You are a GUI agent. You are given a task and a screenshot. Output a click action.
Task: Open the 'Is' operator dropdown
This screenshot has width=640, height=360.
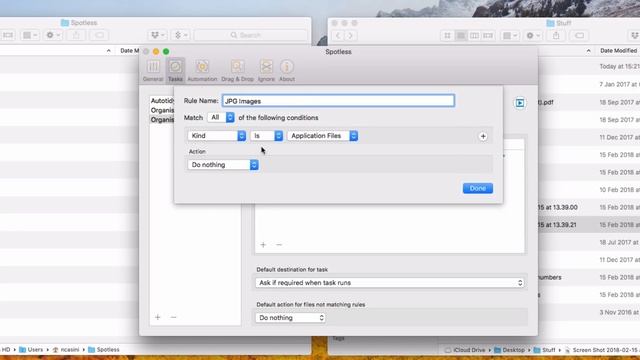(267, 136)
